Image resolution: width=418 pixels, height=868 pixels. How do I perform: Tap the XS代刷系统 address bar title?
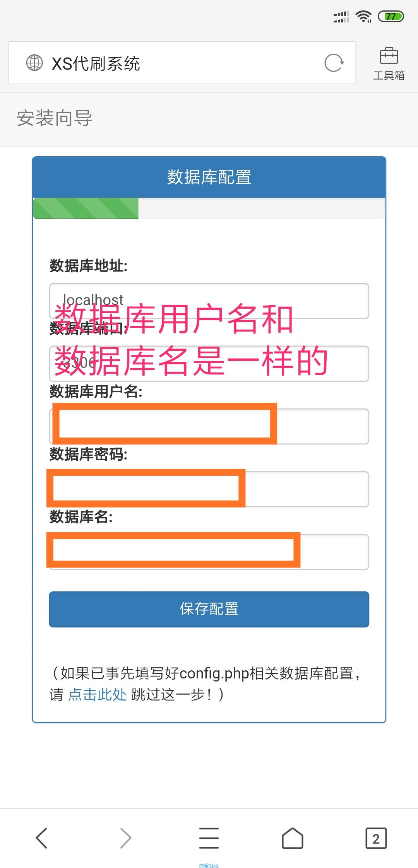click(x=96, y=63)
